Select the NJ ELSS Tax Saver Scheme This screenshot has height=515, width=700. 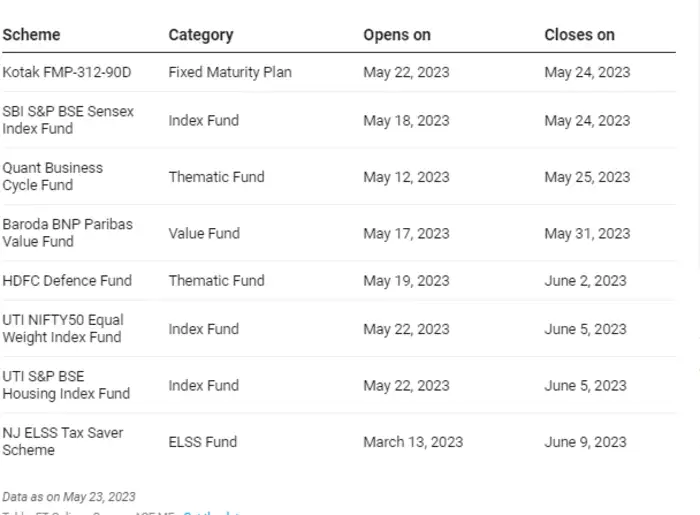pos(63,442)
